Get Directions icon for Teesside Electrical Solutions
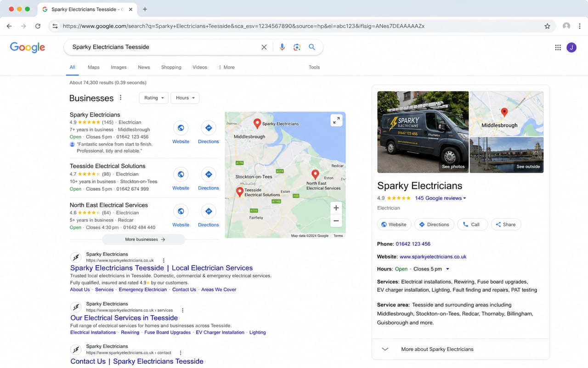This screenshot has height=368, width=588. 209,174
